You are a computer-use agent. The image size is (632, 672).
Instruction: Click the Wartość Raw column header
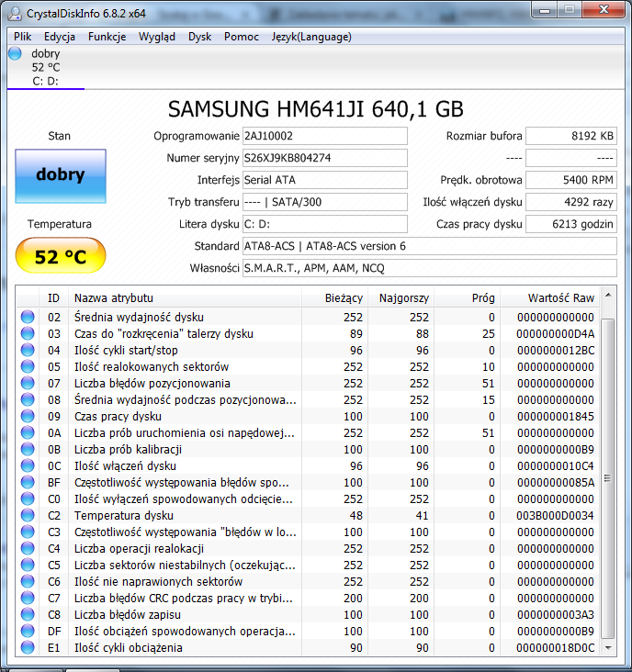550,297
